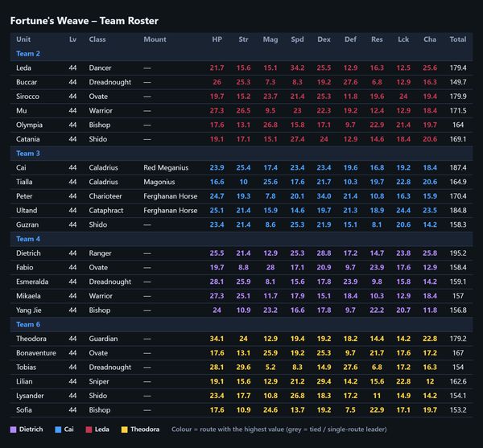
Task: Select the unit name Buccar
Action: [x=27, y=82]
